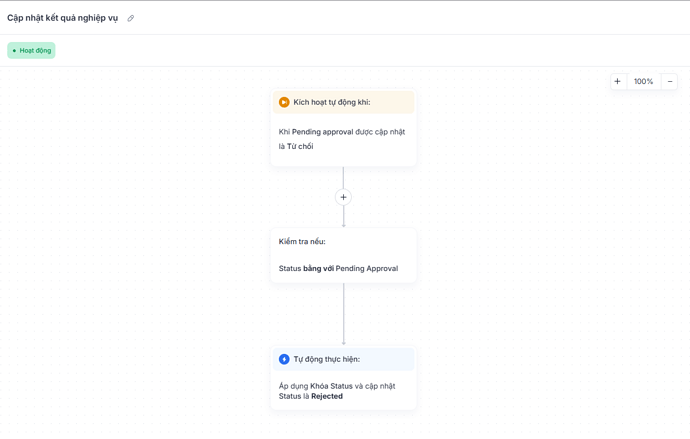Click the edit pencil icon beside workflow title
The image size is (690, 439).
(131, 18)
